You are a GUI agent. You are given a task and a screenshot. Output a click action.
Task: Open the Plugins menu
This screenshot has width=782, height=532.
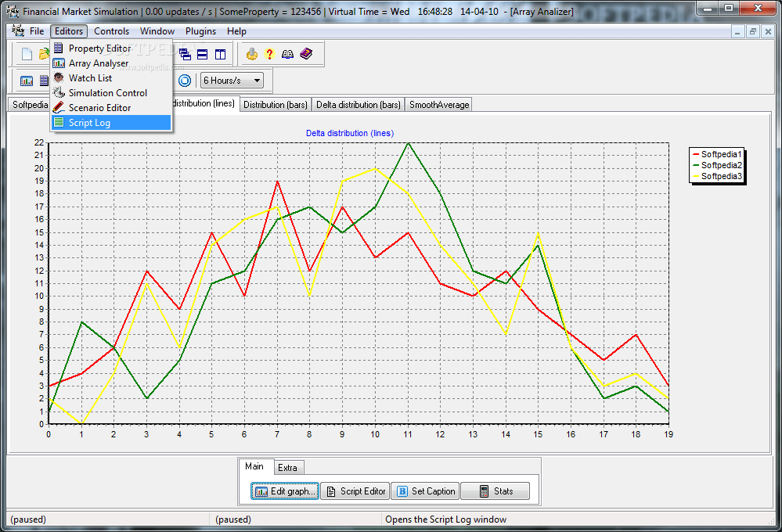click(200, 31)
